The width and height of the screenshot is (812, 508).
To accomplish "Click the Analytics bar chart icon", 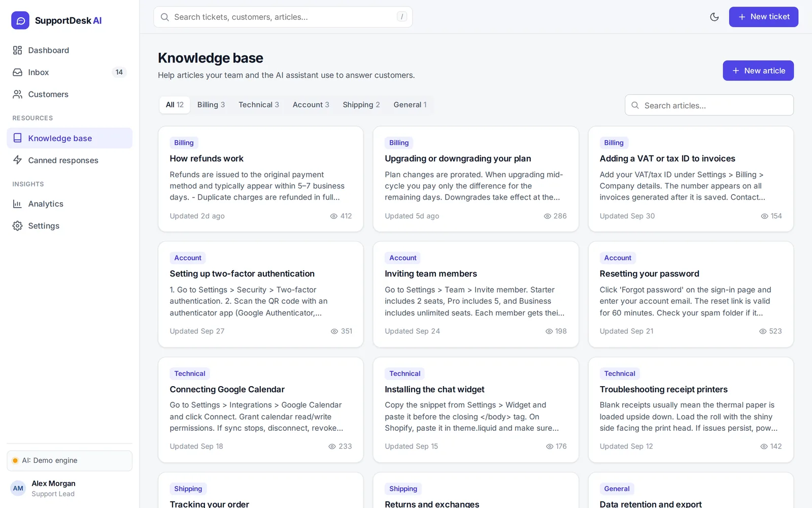I will [x=17, y=204].
